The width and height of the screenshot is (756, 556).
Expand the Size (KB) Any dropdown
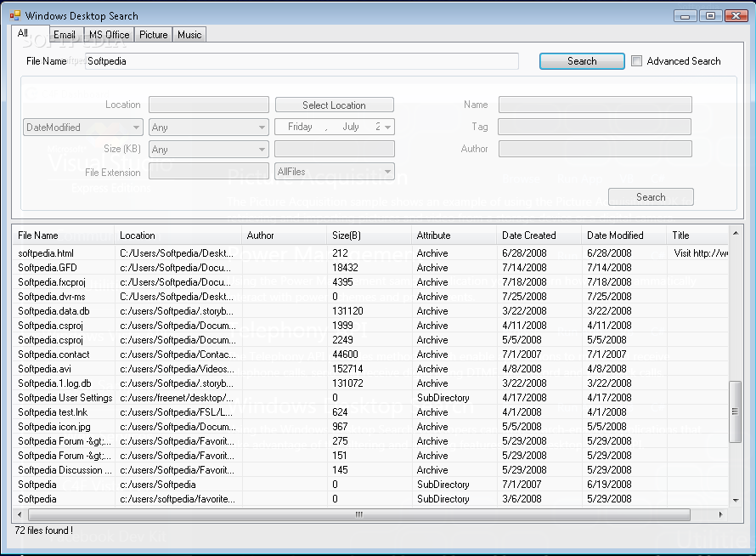pos(208,150)
